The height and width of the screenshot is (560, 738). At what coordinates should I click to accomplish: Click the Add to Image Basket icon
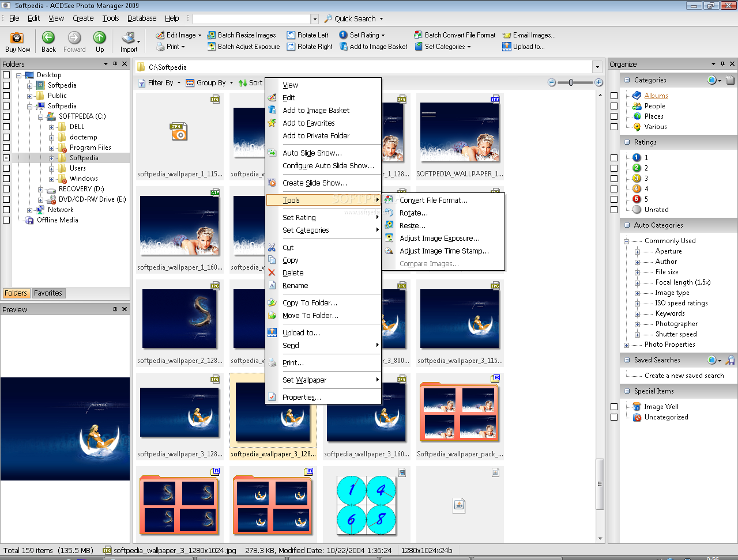pos(343,47)
